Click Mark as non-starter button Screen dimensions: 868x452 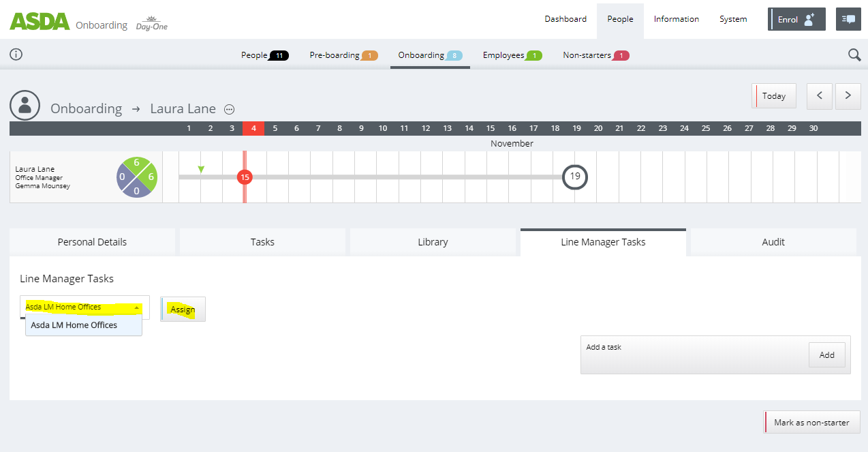[x=811, y=423]
